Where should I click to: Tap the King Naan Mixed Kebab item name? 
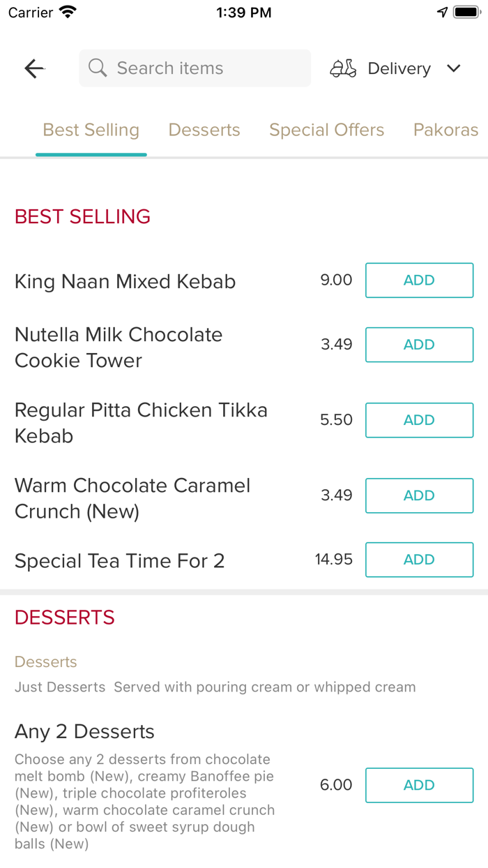(x=125, y=282)
